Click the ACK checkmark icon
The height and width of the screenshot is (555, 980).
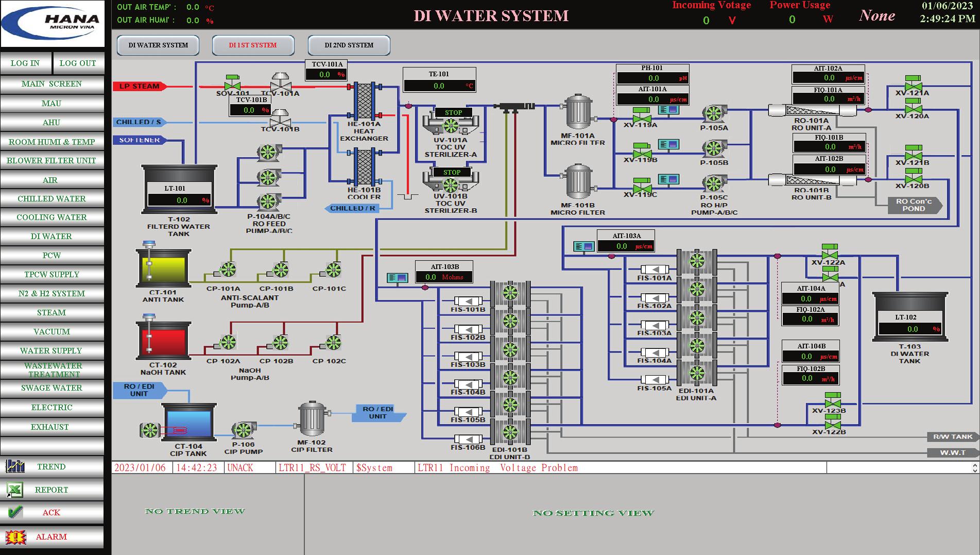tap(15, 512)
